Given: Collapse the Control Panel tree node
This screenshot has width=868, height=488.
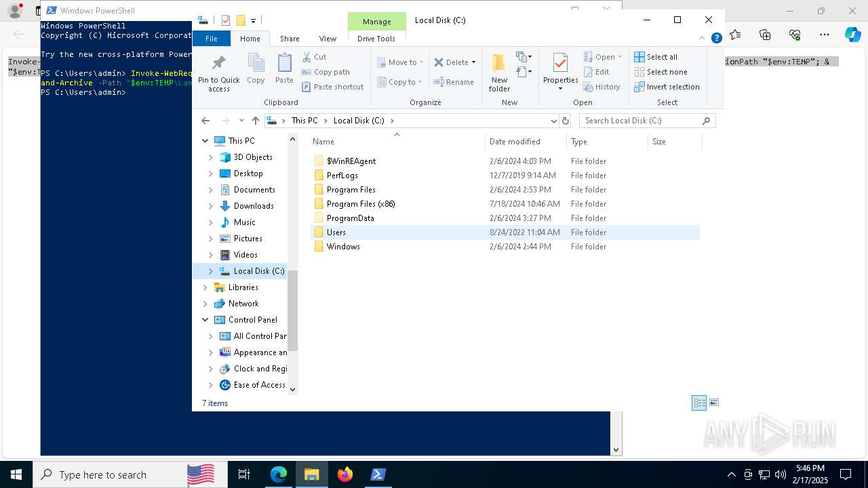Looking at the screenshot, I should point(205,320).
